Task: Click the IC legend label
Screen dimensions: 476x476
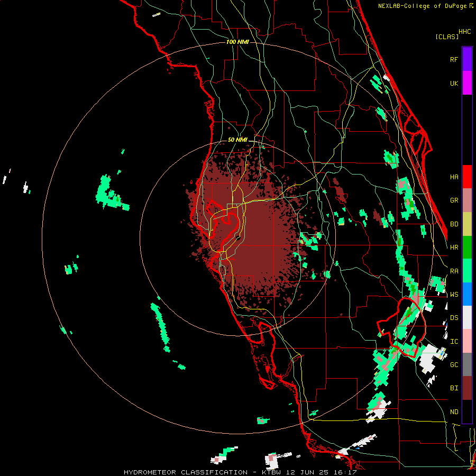Action: [454, 341]
